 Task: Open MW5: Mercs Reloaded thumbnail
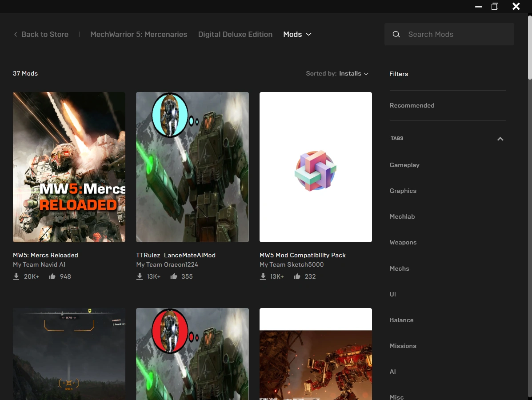pyautogui.click(x=69, y=167)
